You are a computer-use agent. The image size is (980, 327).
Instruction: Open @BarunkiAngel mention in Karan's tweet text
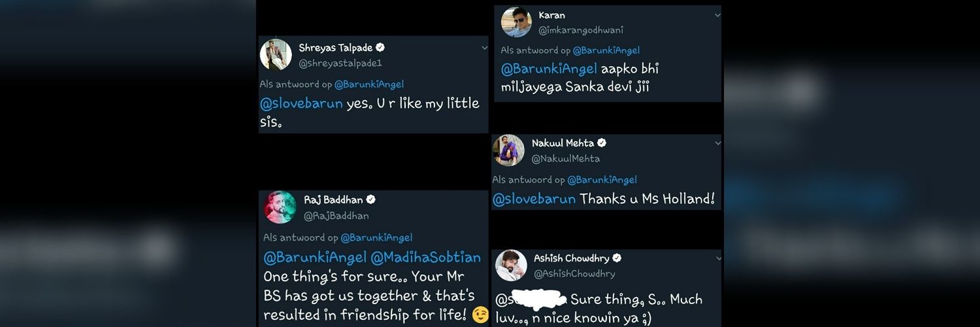(549, 69)
